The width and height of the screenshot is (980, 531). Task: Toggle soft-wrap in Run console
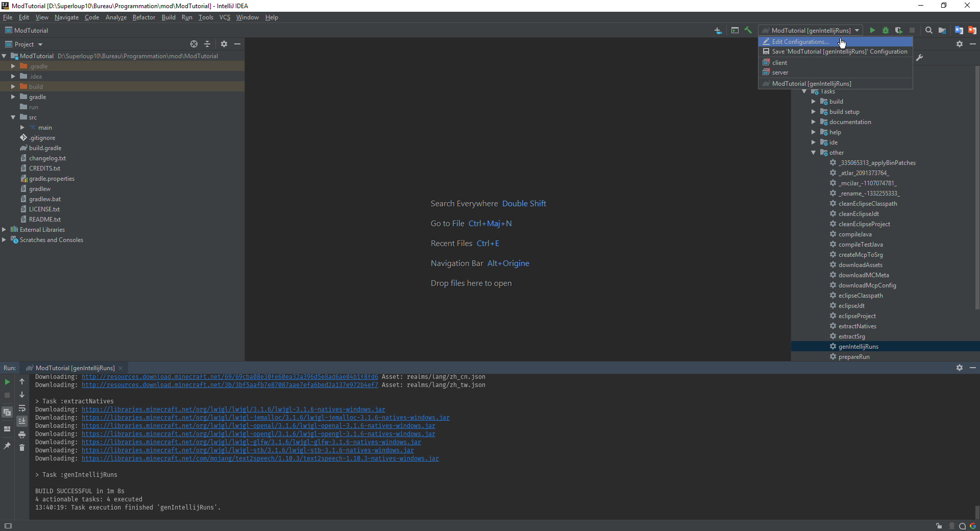[22, 408]
